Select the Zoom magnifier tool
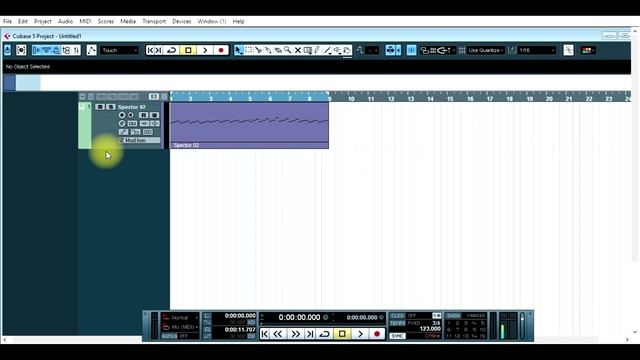The width and height of the screenshot is (640, 360). (x=288, y=50)
